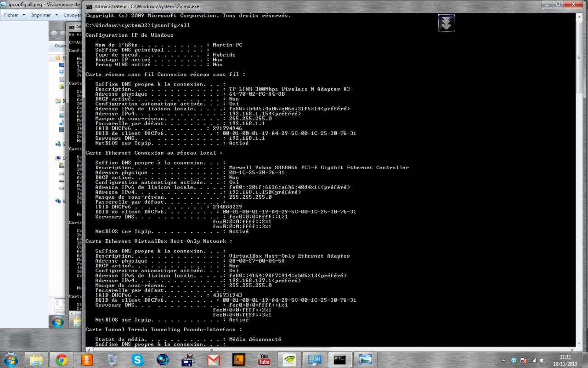
Task: Click the cmd scrollbar up arrow
Action: pos(579,17)
